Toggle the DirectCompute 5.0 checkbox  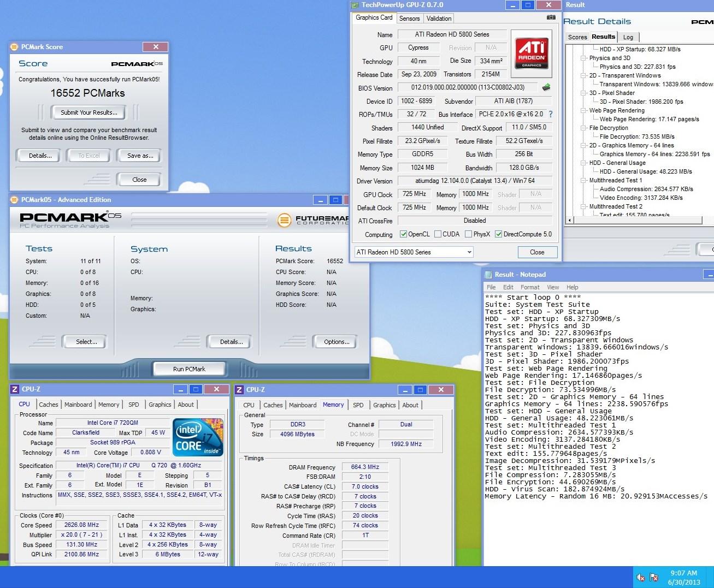tap(498, 234)
